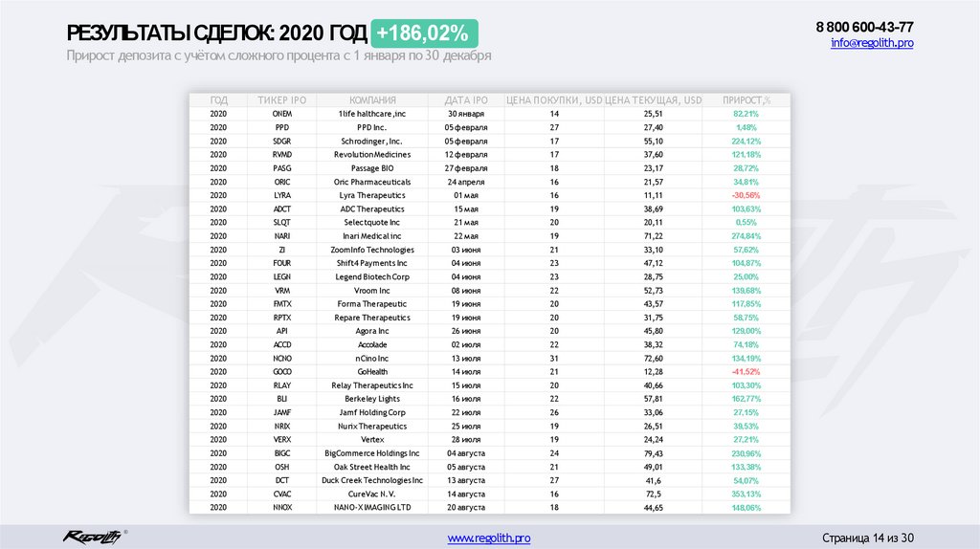The height and width of the screenshot is (549, 980).
Task: Select the ACCD ticker cell
Action: coord(282,344)
